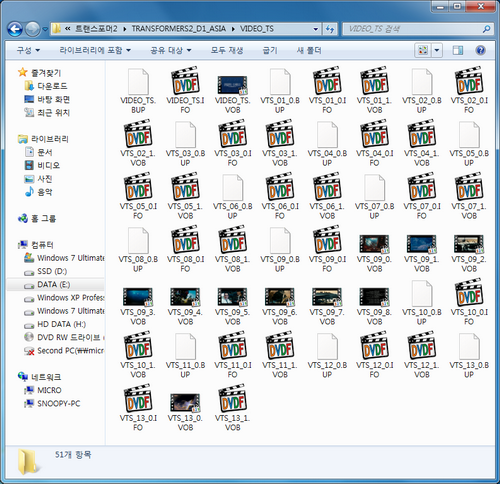Image resolution: width=500 pixels, height=484 pixels.
Task: Select 라이브러리 in the navigation pane
Action: (50, 139)
